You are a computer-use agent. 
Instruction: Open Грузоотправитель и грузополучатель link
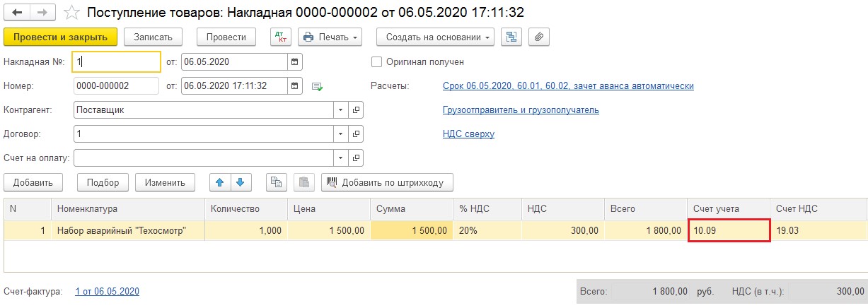[520, 109]
